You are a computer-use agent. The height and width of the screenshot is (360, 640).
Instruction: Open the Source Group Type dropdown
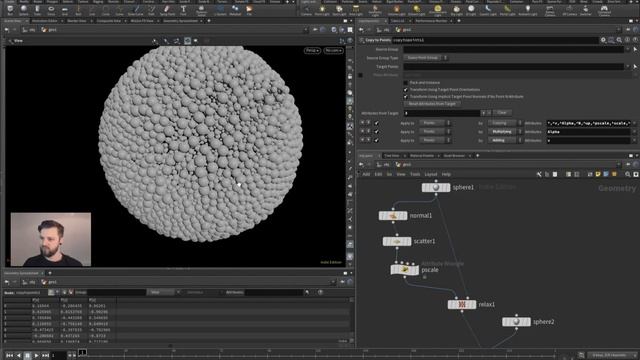click(426, 58)
